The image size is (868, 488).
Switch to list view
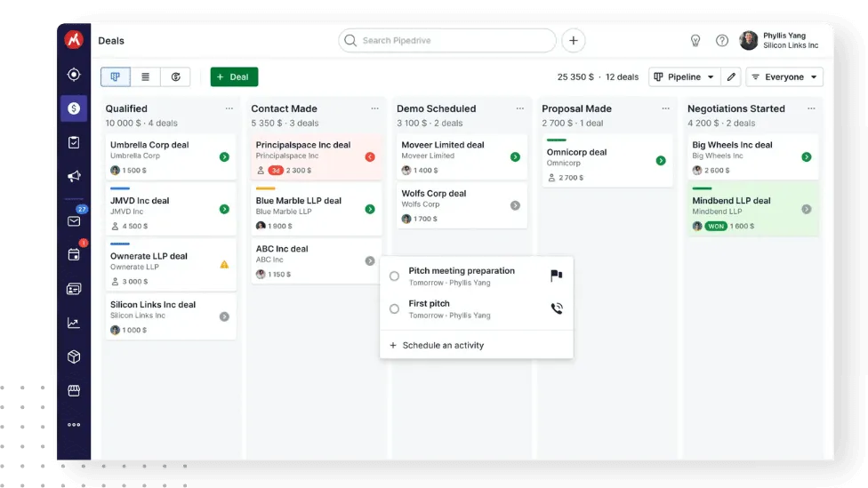146,77
